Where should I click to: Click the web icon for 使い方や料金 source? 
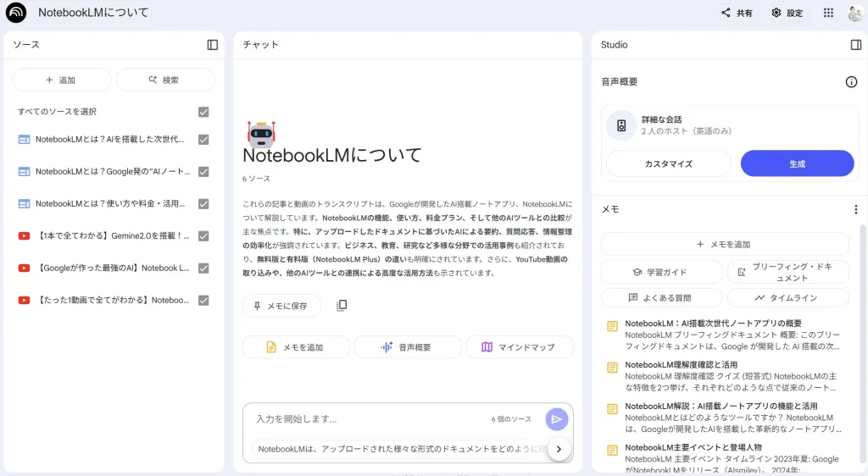pos(24,203)
